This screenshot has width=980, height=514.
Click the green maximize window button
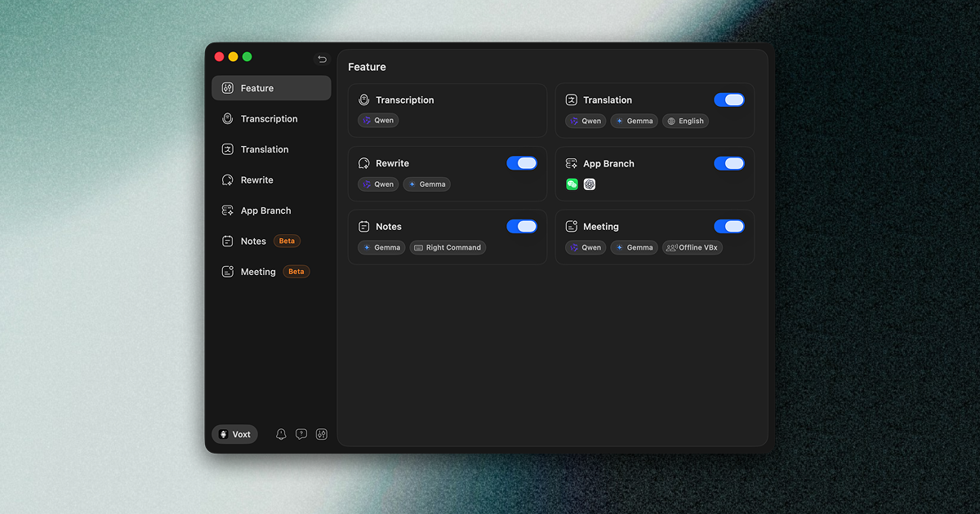coord(247,57)
